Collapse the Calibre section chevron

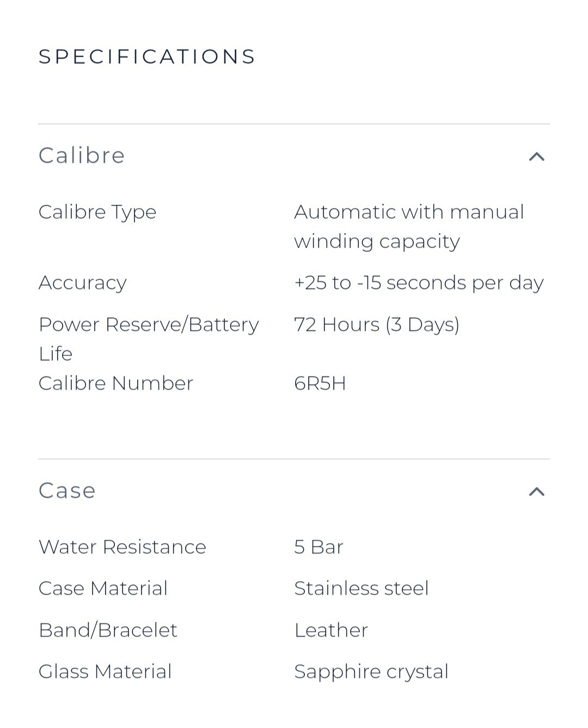[x=536, y=157]
